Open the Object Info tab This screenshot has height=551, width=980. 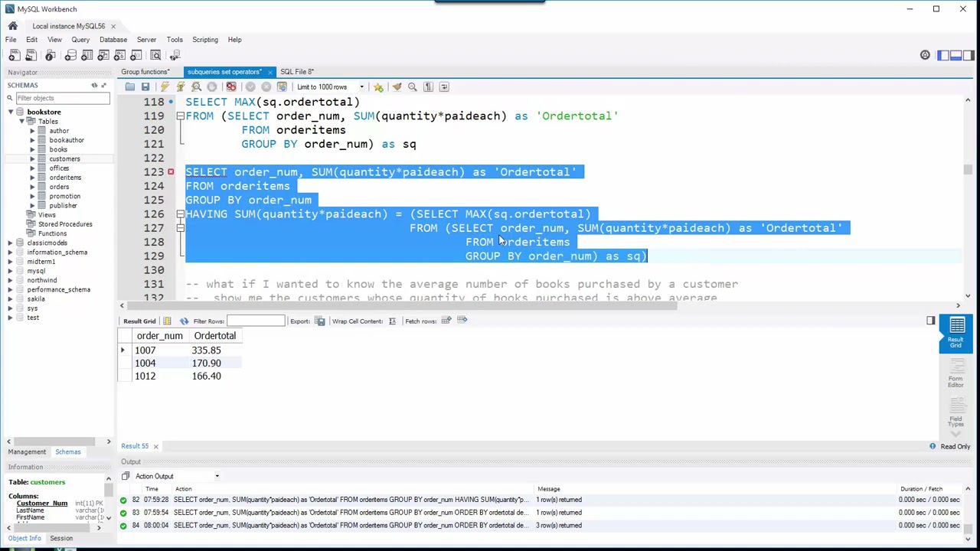point(24,538)
